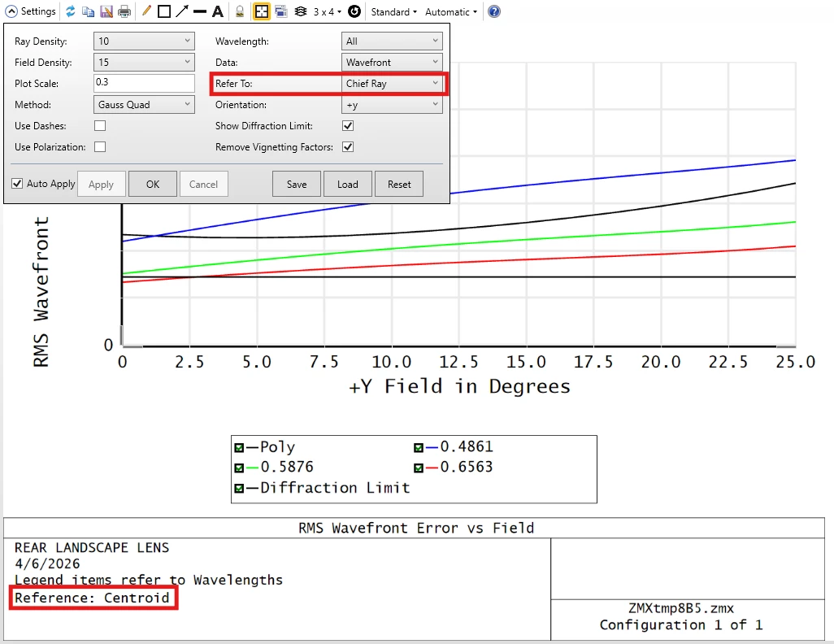Image resolution: width=834 pixels, height=644 pixels.
Task: Toggle the Use Polarization checkbox
Action: [x=100, y=147]
